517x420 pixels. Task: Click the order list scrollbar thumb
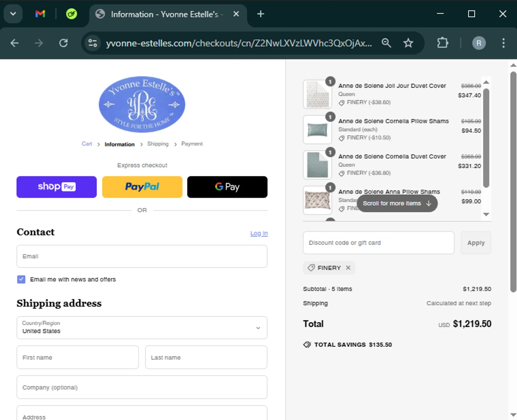(486, 138)
